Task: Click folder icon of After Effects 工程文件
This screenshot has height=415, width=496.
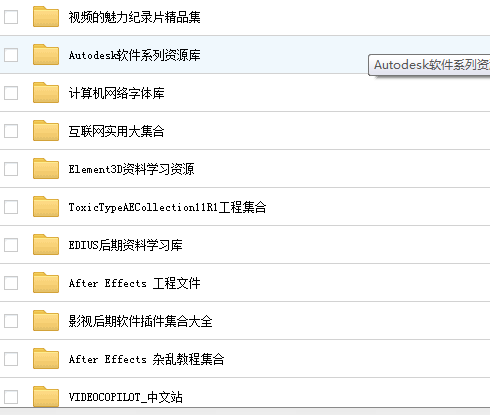Action: pos(46,282)
